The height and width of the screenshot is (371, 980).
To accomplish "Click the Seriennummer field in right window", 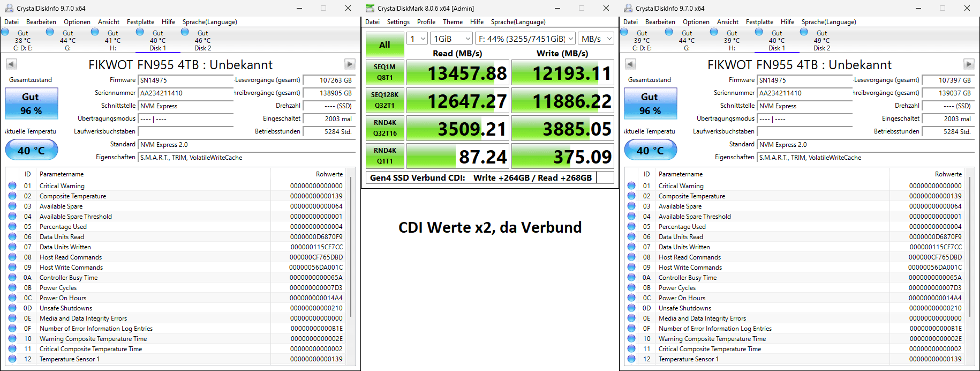I will click(x=805, y=93).
